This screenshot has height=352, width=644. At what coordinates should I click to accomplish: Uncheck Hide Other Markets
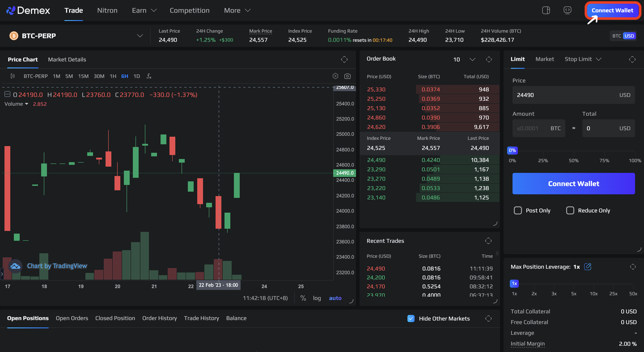[411, 318]
